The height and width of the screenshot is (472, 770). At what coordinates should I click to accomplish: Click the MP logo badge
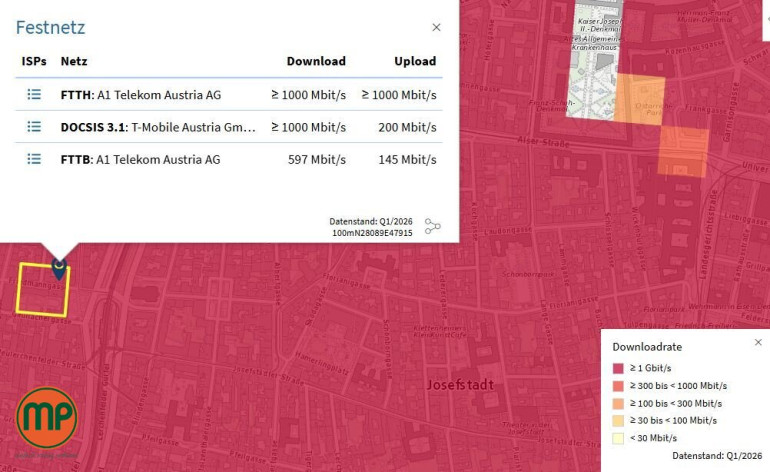[x=47, y=417]
